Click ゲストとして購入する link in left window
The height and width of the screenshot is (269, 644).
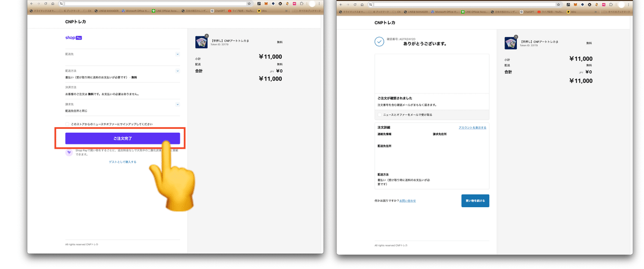(x=123, y=162)
